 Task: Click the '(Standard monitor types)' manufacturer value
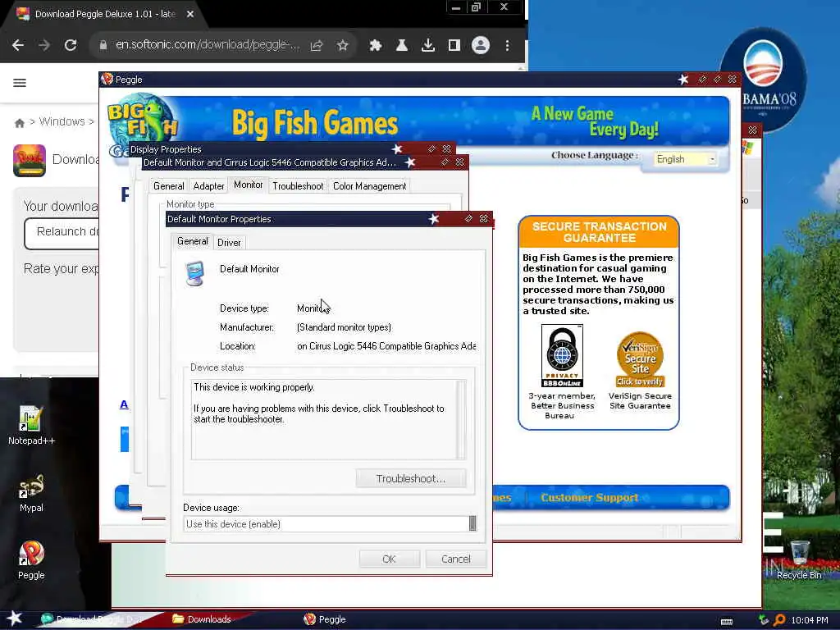[x=344, y=327]
